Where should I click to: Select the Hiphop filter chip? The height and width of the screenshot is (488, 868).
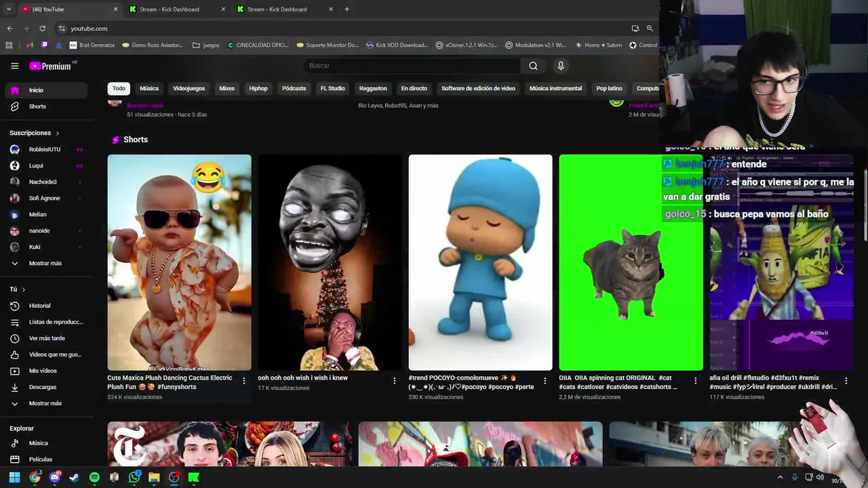[x=258, y=89]
